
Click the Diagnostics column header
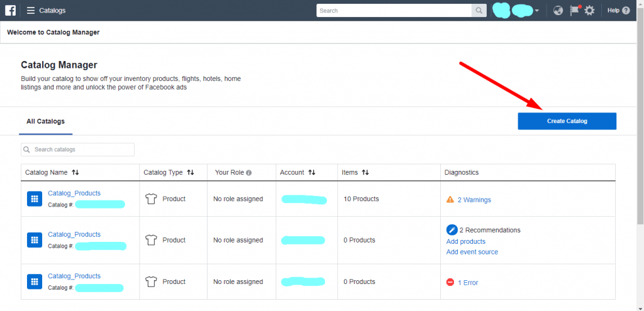coord(461,172)
